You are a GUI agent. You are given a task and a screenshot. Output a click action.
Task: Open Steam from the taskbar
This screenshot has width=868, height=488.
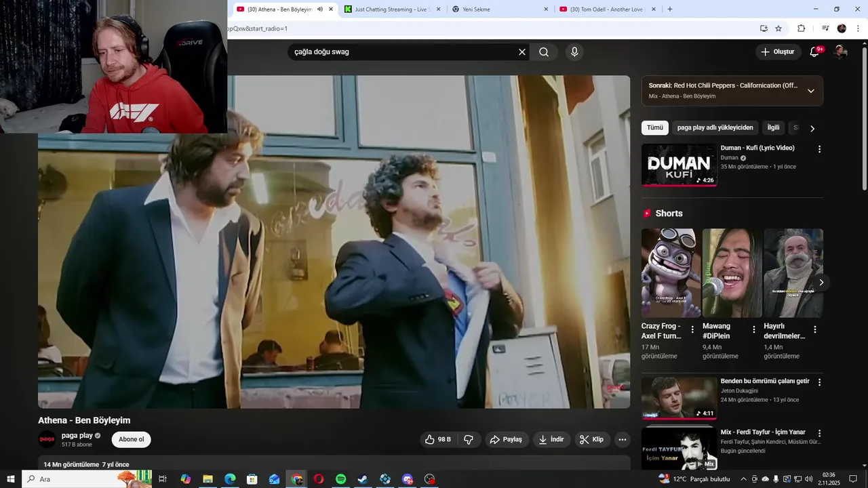pyautogui.click(x=363, y=479)
